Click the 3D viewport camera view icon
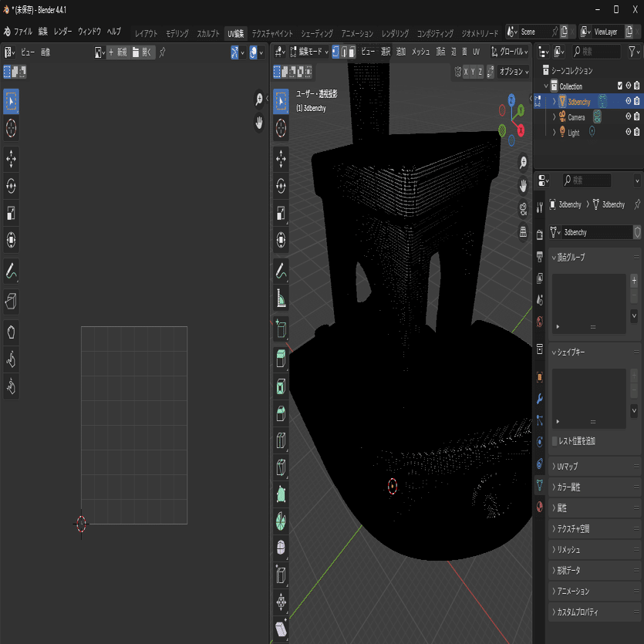Viewport: 644px width, 644px height. (524, 208)
